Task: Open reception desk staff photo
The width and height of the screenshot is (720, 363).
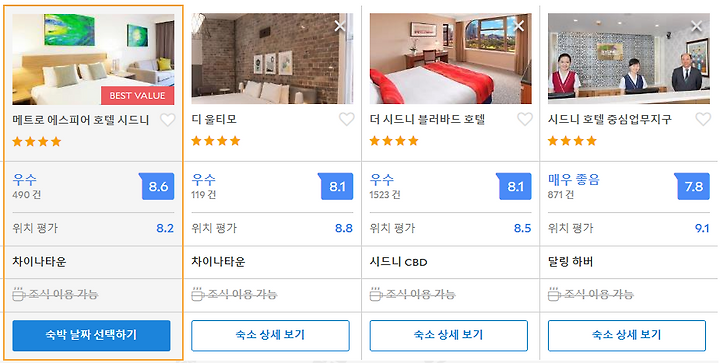Action: coord(629,58)
